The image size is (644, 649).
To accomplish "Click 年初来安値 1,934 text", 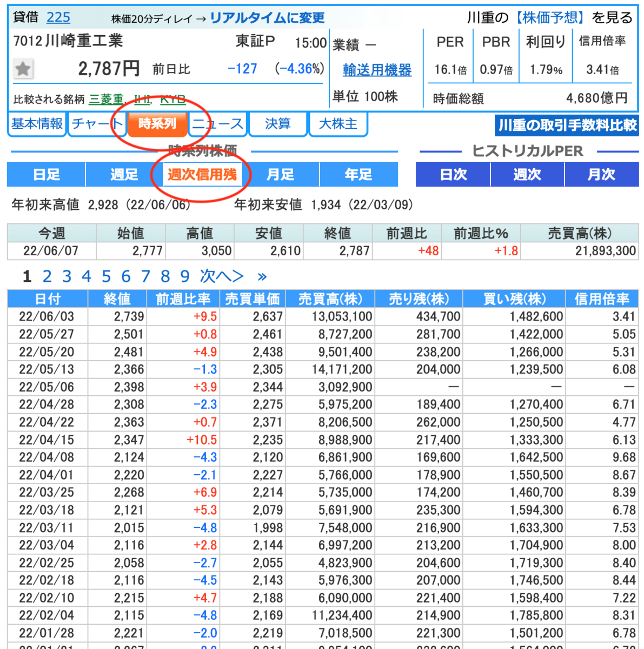I will [x=324, y=205].
